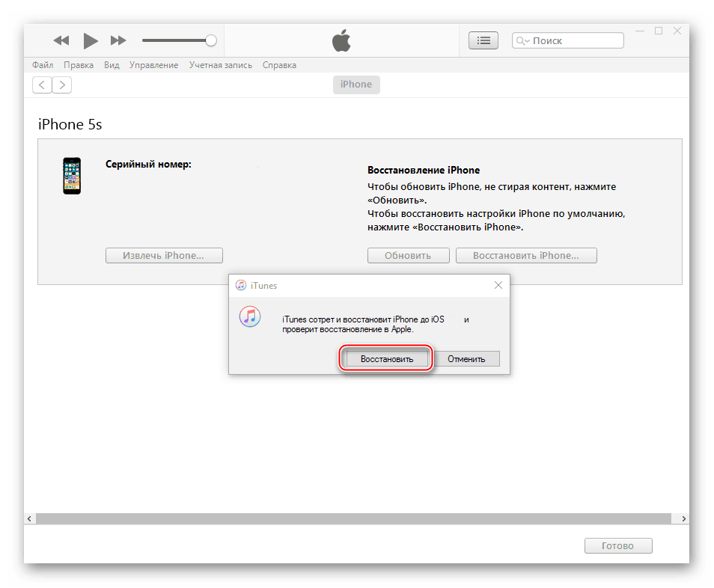Open the Файл menu
Screen dimensions: 714x588
tap(43, 65)
